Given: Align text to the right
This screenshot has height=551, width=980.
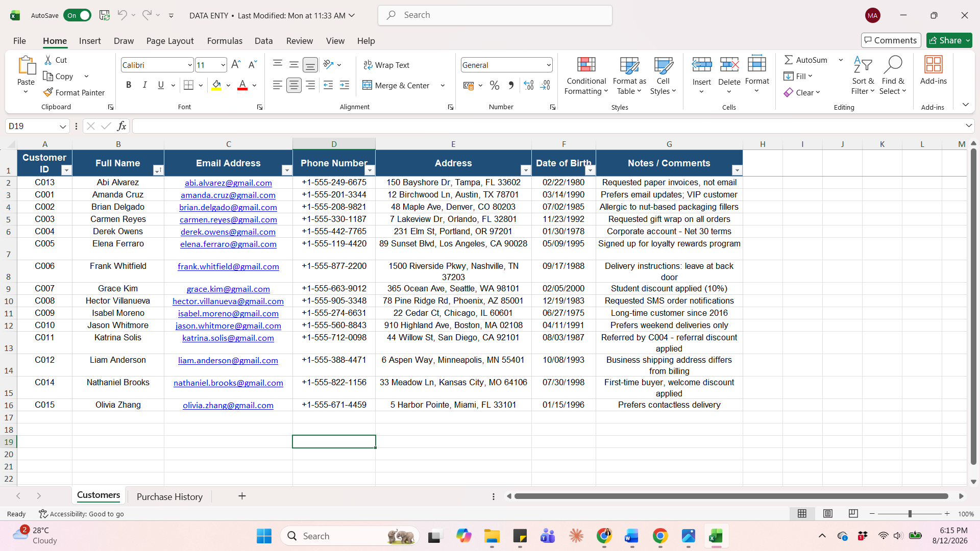Looking at the screenshot, I should point(310,85).
